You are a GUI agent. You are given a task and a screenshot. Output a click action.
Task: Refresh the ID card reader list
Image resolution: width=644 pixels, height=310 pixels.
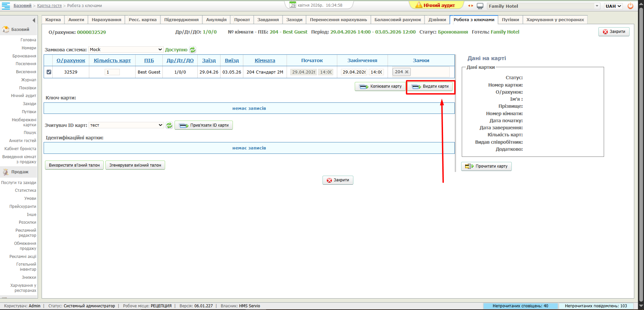click(169, 125)
